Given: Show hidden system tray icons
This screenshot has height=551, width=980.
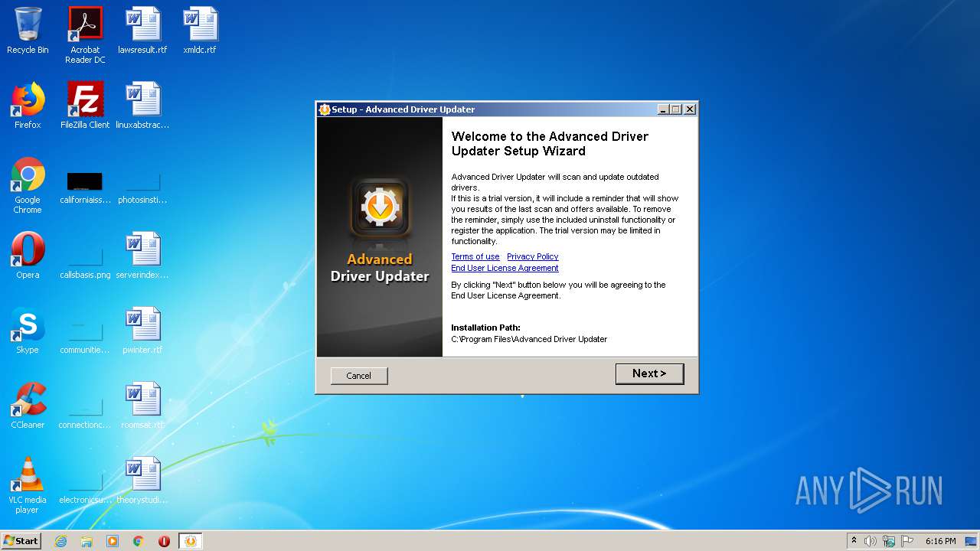Looking at the screenshot, I should [854, 540].
